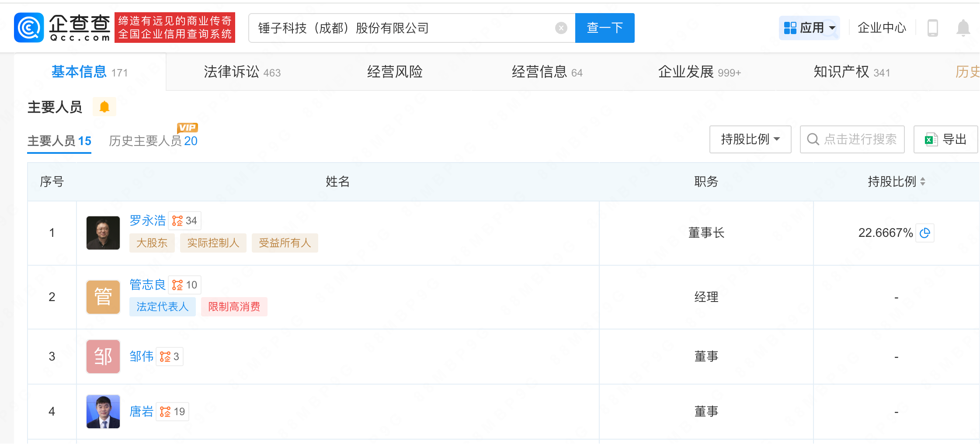Screen dimensions: 980x444
Task: Export the list with 导出 button
Action: pos(945,139)
